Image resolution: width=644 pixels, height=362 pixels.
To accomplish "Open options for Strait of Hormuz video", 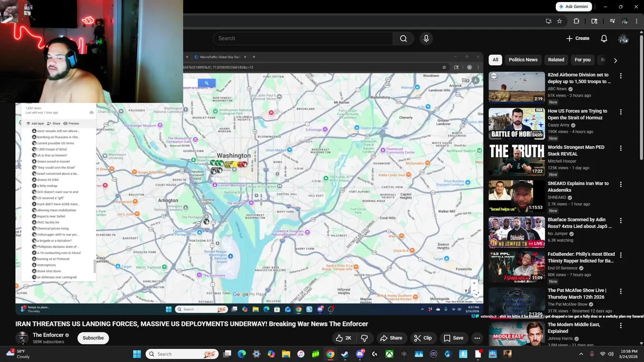I will click(620, 112).
